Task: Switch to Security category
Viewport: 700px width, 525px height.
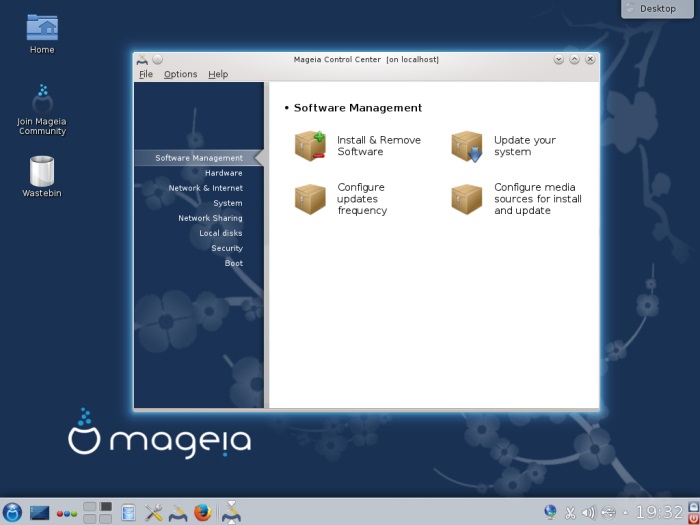Action: (x=227, y=248)
